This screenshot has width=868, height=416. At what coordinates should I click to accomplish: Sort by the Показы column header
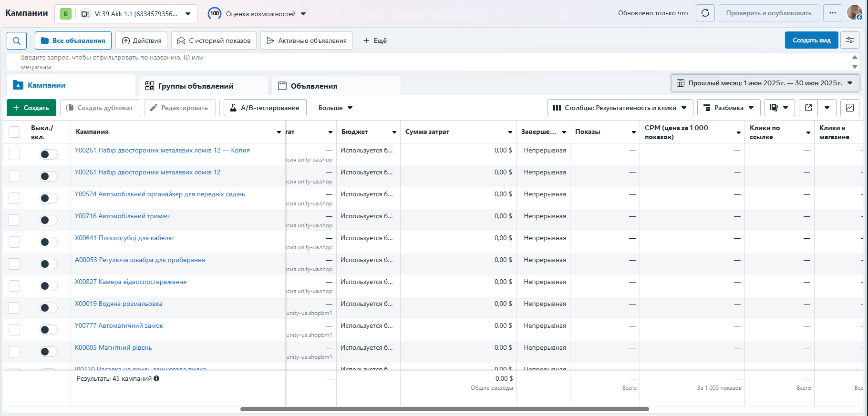tap(588, 132)
